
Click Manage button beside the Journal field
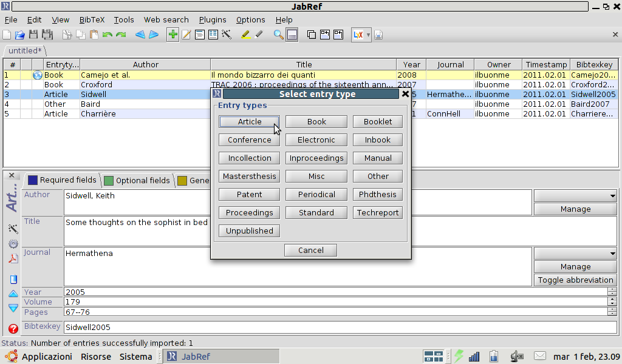click(575, 267)
